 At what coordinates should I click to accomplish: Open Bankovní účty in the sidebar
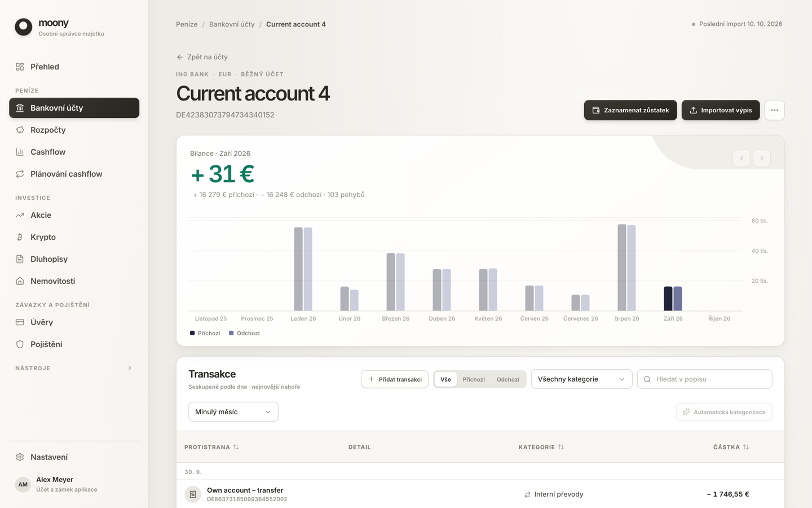74,108
